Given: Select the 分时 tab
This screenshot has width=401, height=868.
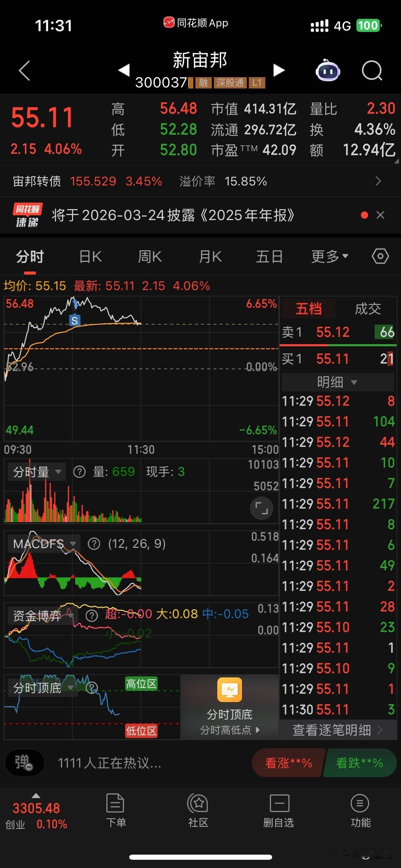Looking at the screenshot, I should pyautogui.click(x=30, y=256).
